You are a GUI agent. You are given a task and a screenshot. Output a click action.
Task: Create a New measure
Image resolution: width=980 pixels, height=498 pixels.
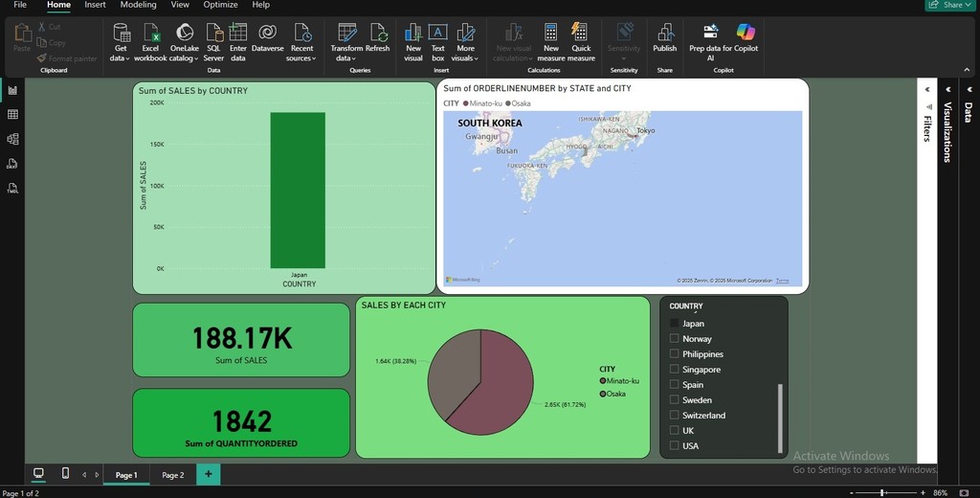pyautogui.click(x=550, y=42)
